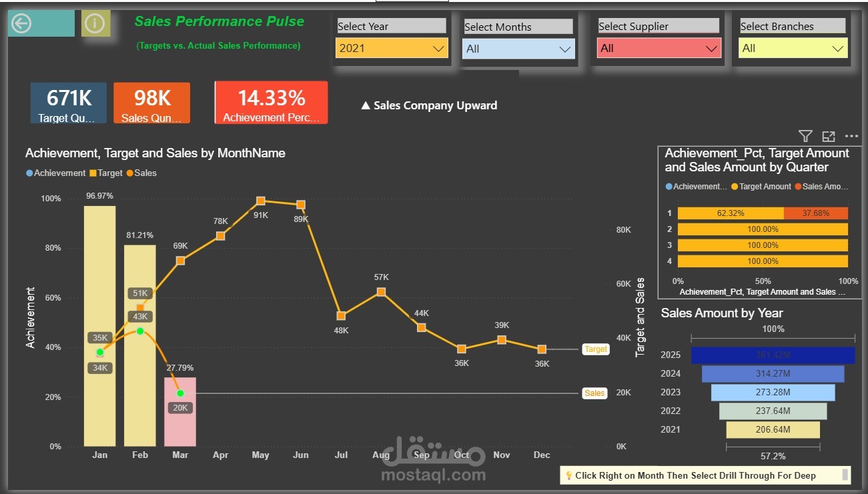Click the July target point 48K
868x494 pixels.
[x=341, y=316]
